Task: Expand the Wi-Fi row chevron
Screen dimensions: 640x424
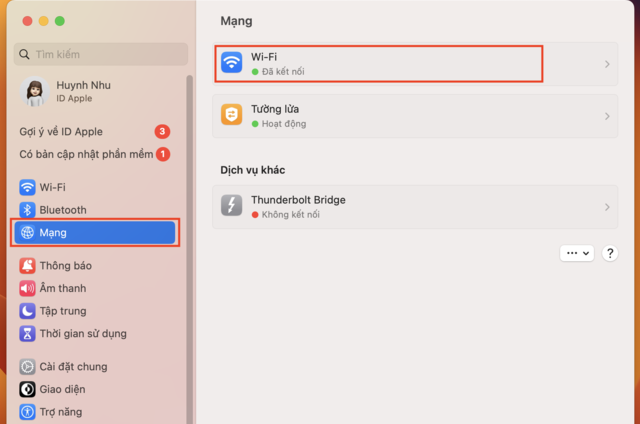Action: (607, 64)
